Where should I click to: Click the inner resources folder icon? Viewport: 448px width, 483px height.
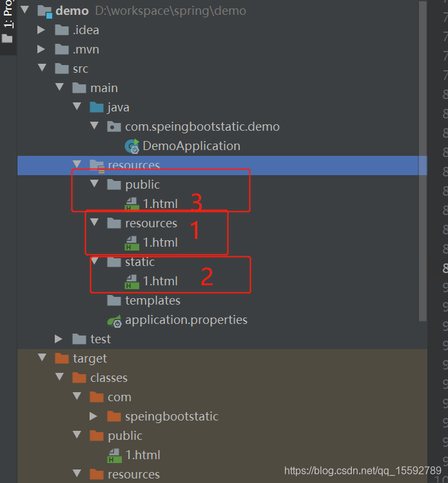(114, 223)
